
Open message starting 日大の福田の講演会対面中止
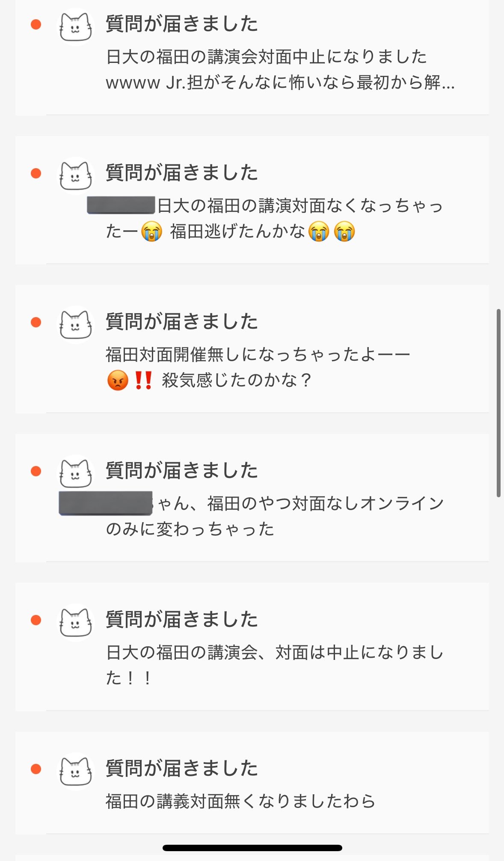pyautogui.click(x=280, y=69)
